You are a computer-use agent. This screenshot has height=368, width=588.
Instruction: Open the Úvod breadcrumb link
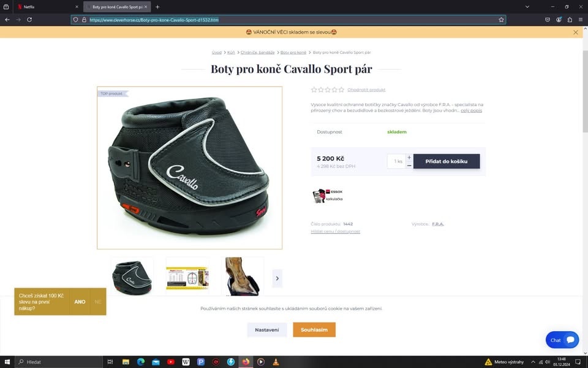(x=216, y=53)
